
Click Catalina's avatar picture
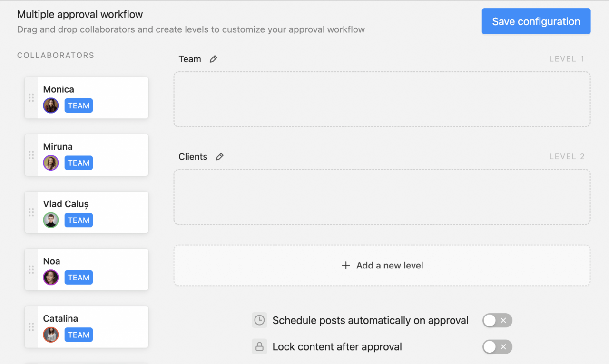[51, 335]
